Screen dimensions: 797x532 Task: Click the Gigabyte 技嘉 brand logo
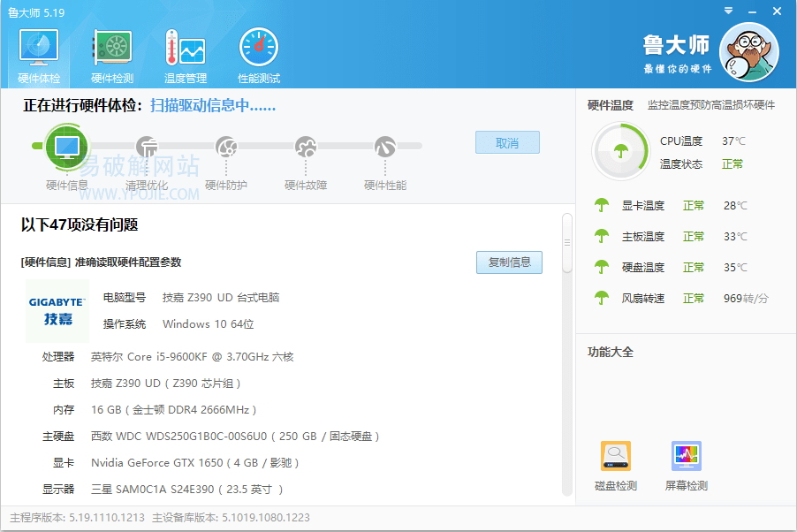click(x=57, y=310)
